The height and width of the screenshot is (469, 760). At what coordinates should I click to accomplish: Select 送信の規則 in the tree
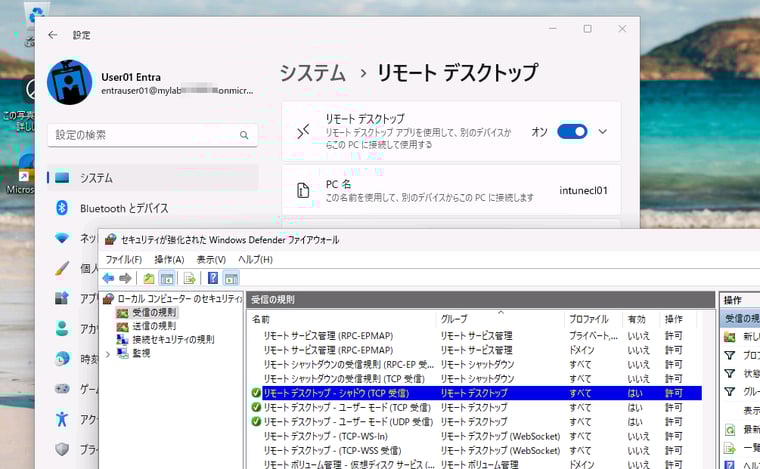click(x=153, y=326)
